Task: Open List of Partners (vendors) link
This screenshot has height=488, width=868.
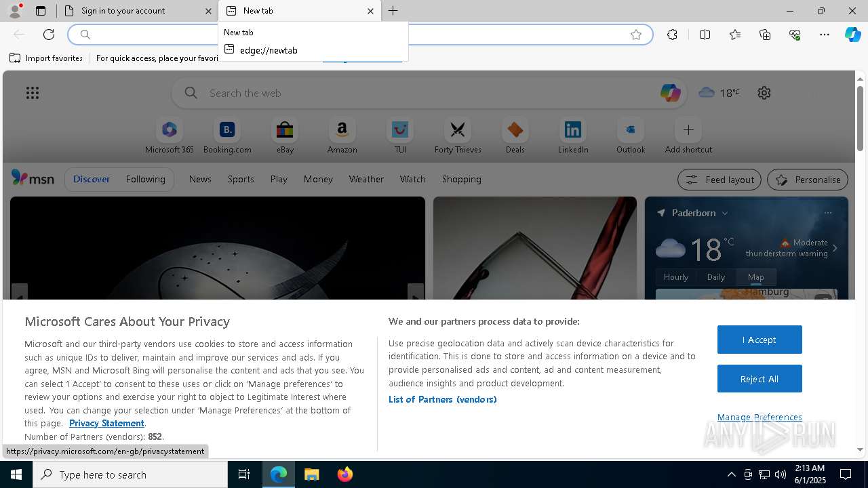Action: pyautogui.click(x=442, y=399)
